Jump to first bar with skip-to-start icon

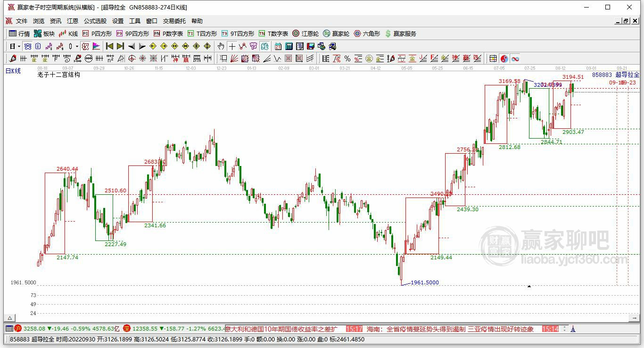coord(109,46)
